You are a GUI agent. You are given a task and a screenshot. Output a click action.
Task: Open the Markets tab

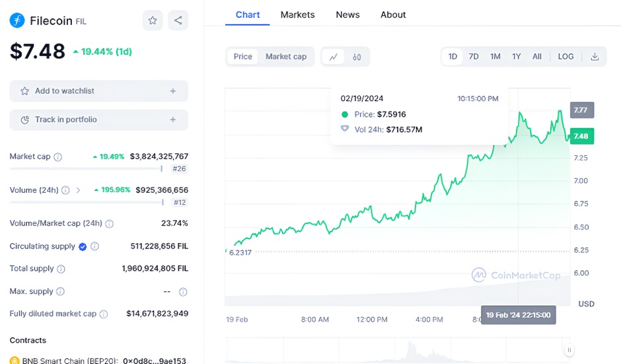(297, 15)
